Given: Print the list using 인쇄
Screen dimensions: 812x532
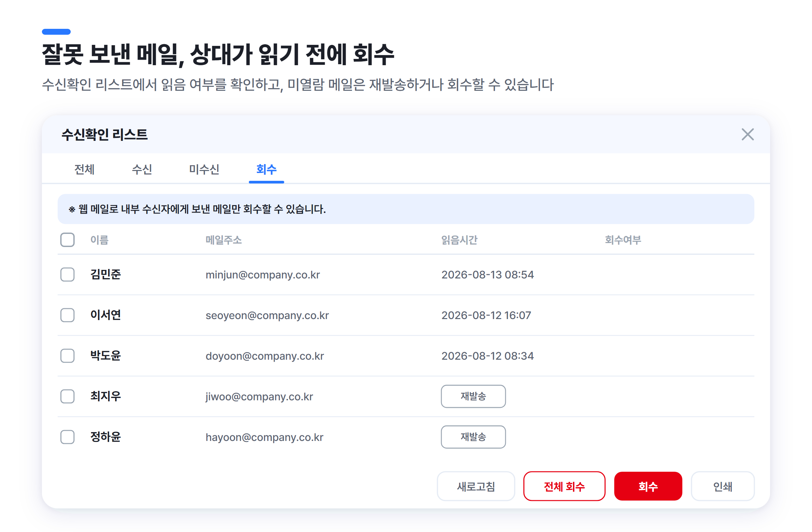Looking at the screenshot, I should click(x=723, y=486).
